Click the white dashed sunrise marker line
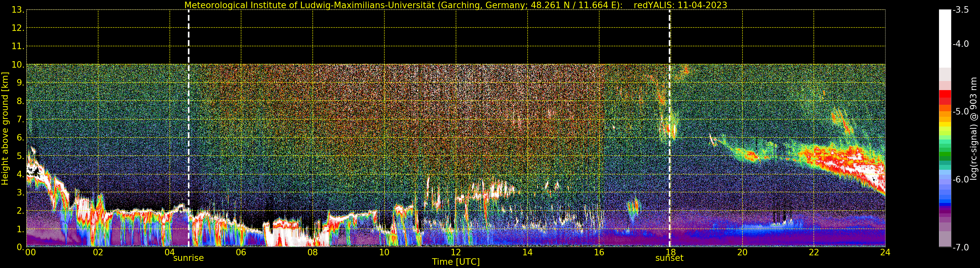This screenshot has width=980, height=268. click(x=189, y=128)
